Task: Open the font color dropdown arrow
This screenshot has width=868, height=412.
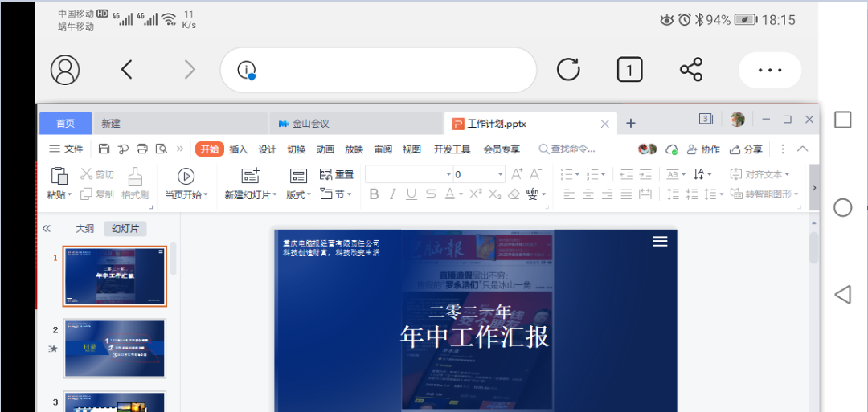Action: click(x=461, y=194)
